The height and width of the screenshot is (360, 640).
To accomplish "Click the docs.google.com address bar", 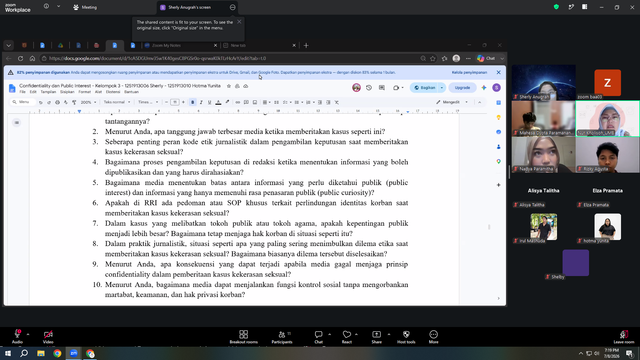I will pyautogui.click(x=233, y=58).
